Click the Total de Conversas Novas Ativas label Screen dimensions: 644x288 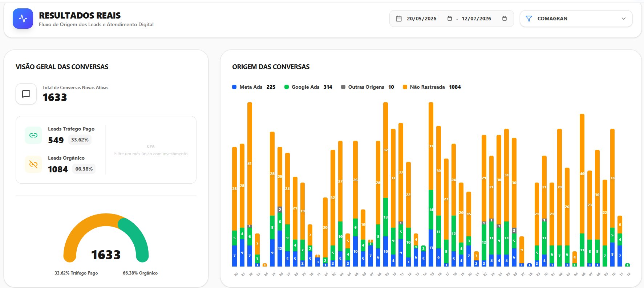(x=75, y=88)
